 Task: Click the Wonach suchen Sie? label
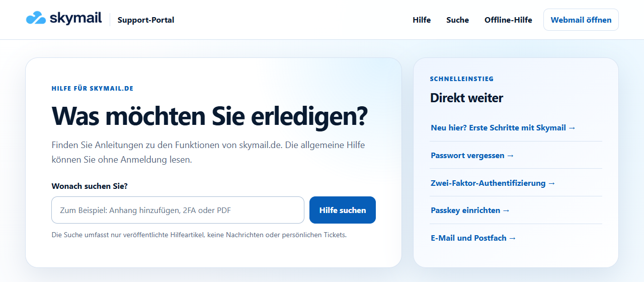(90, 186)
